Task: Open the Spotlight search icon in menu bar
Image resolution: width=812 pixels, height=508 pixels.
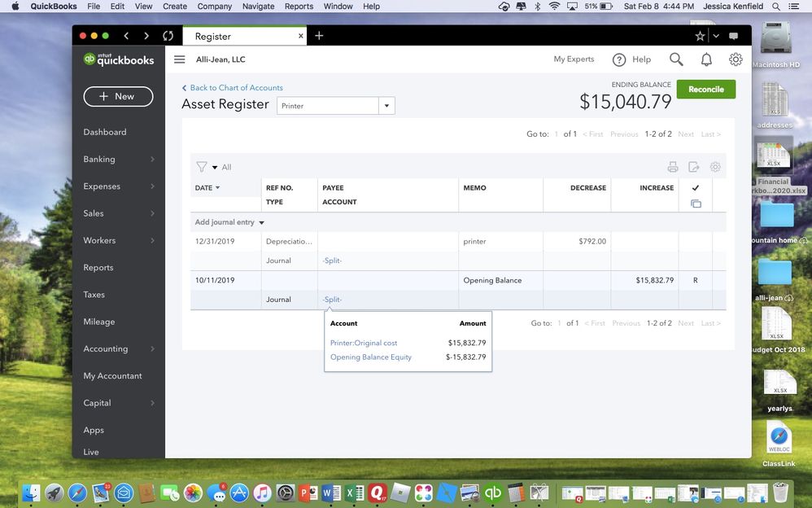Action: [775, 7]
